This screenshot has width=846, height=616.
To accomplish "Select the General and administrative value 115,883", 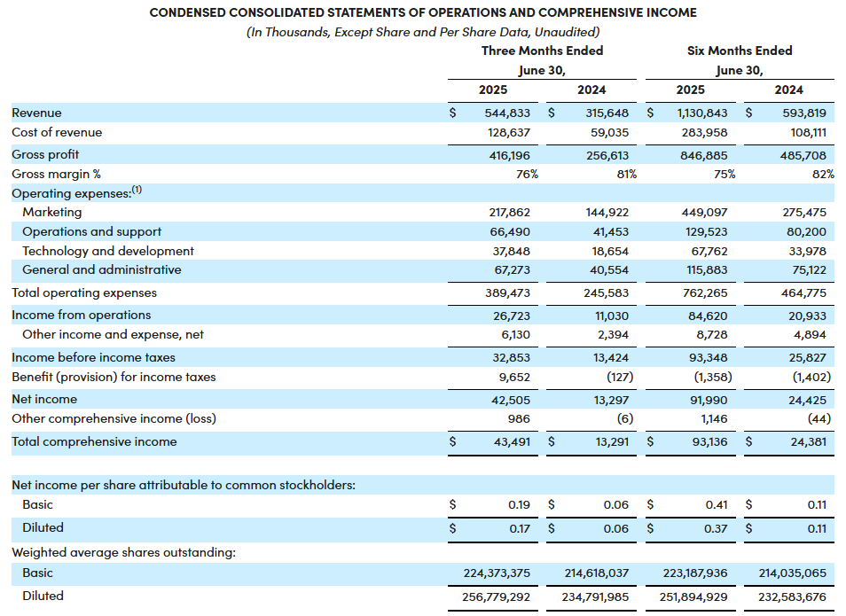I will pos(702,269).
